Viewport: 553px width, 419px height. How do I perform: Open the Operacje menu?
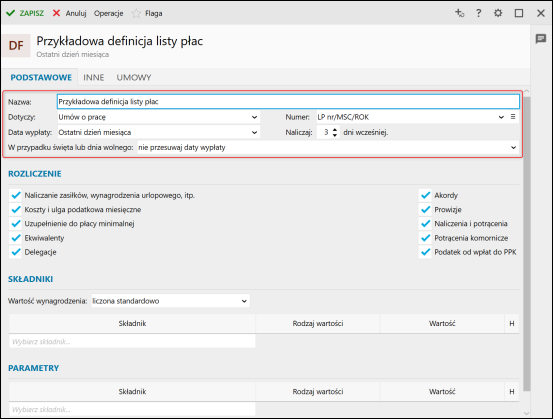click(109, 13)
